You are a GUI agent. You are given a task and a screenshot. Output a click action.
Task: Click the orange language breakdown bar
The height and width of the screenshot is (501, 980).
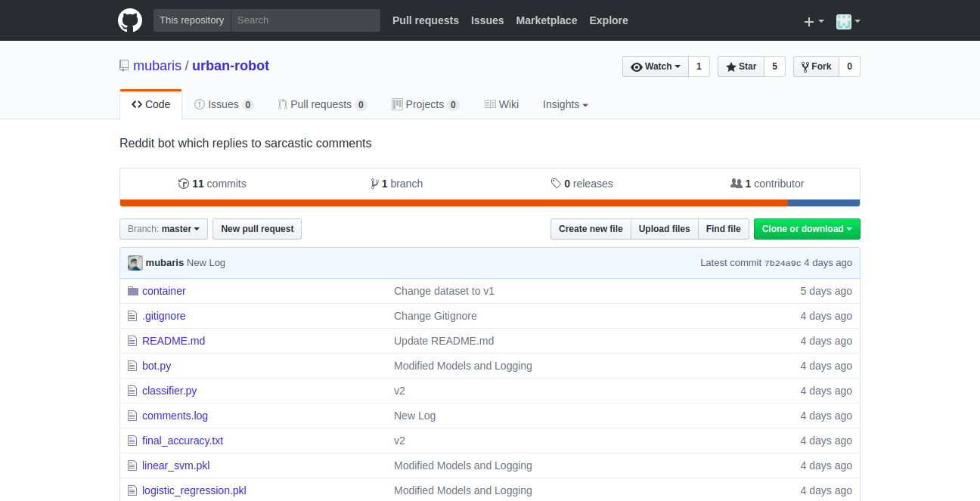coord(454,203)
